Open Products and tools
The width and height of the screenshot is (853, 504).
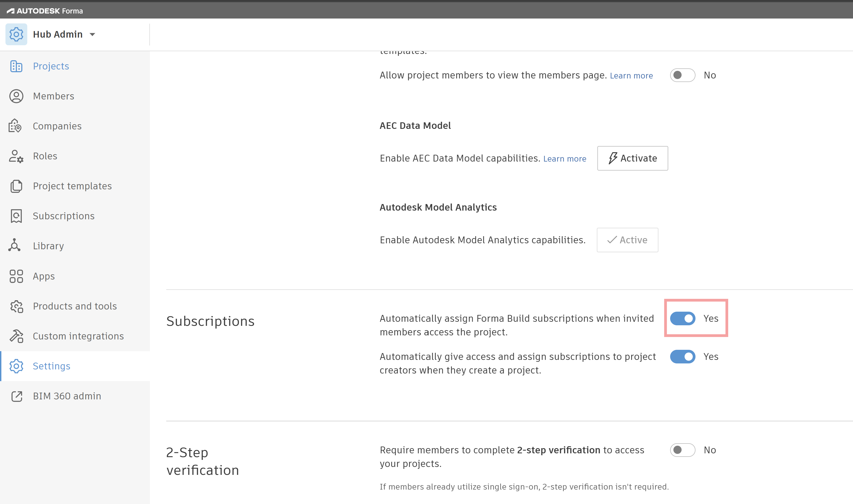pyautogui.click(x=75, y=306)
